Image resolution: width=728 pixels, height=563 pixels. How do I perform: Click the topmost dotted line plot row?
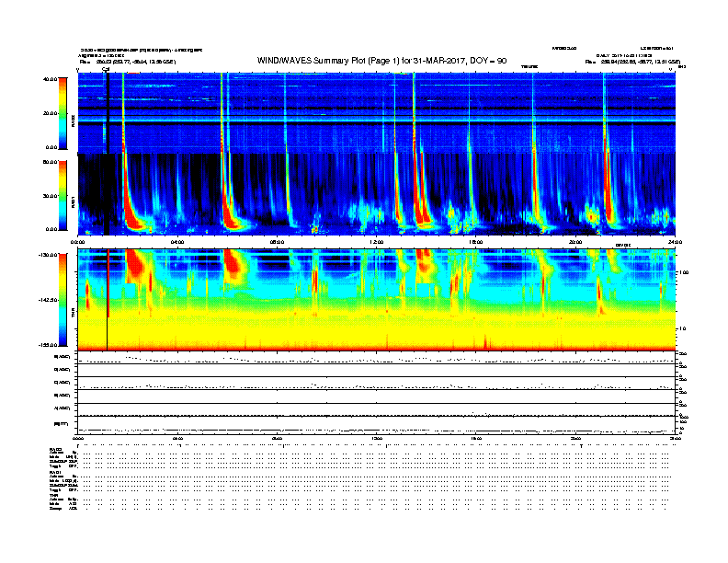[x=377, y=358]
